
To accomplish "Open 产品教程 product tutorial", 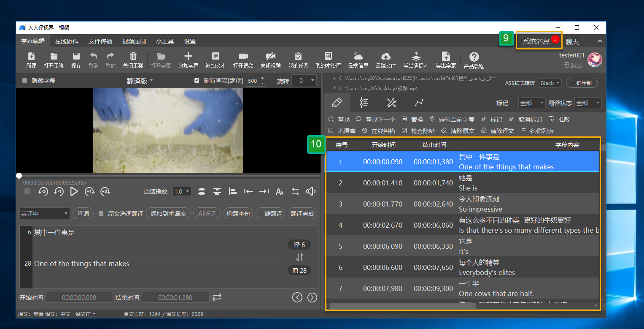I will 473,59.
